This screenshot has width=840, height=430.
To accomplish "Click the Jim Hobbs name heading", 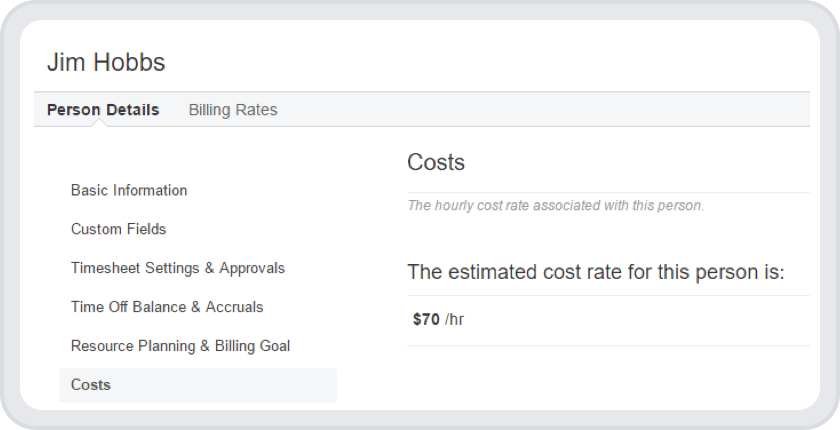I will (106, 62).
